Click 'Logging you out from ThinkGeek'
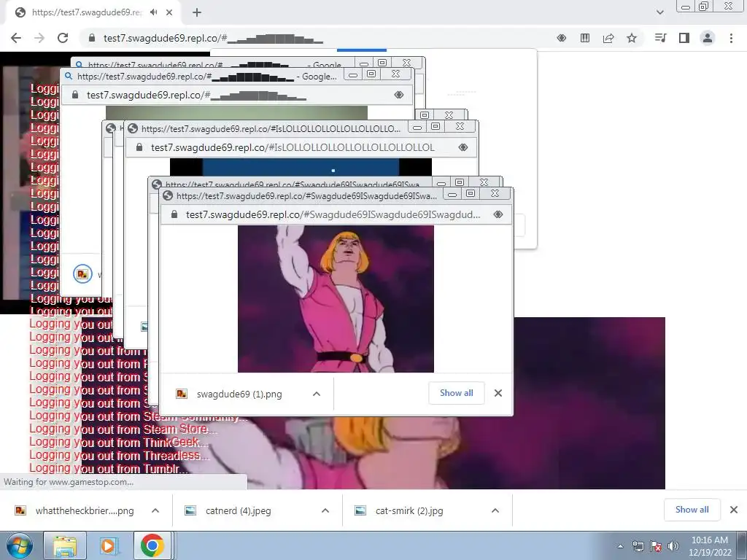The image size is (747, 560). (119, 443)
